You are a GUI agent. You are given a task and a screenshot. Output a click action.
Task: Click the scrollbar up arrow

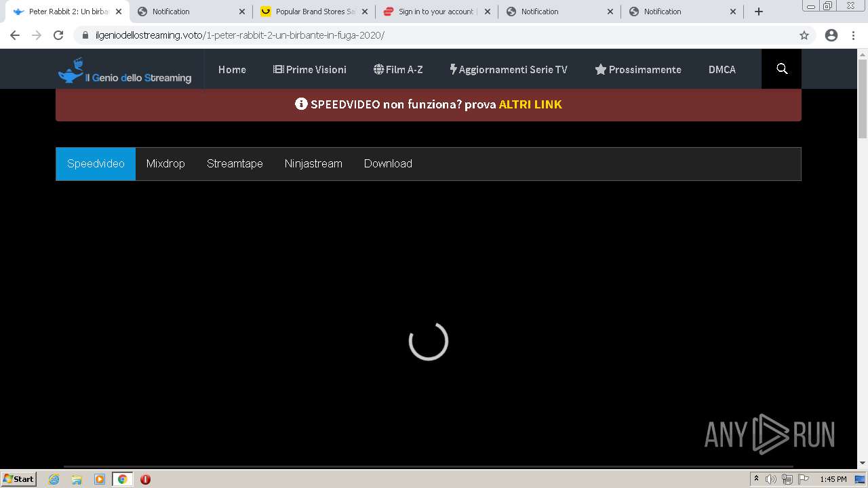click(x=863, y=54)
